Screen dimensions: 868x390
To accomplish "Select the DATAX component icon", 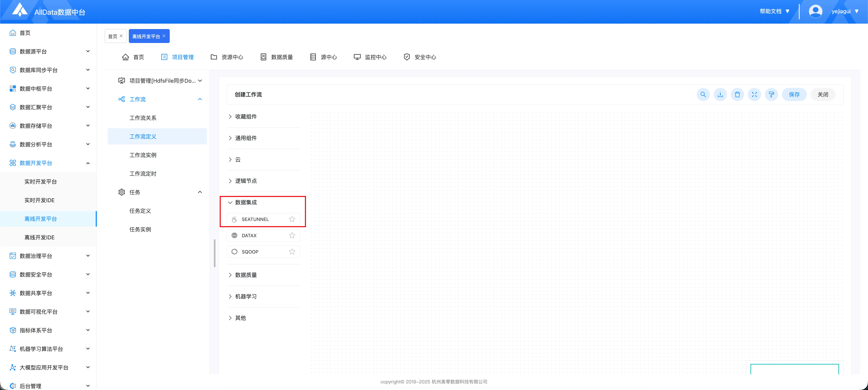I will coord(234,235).
